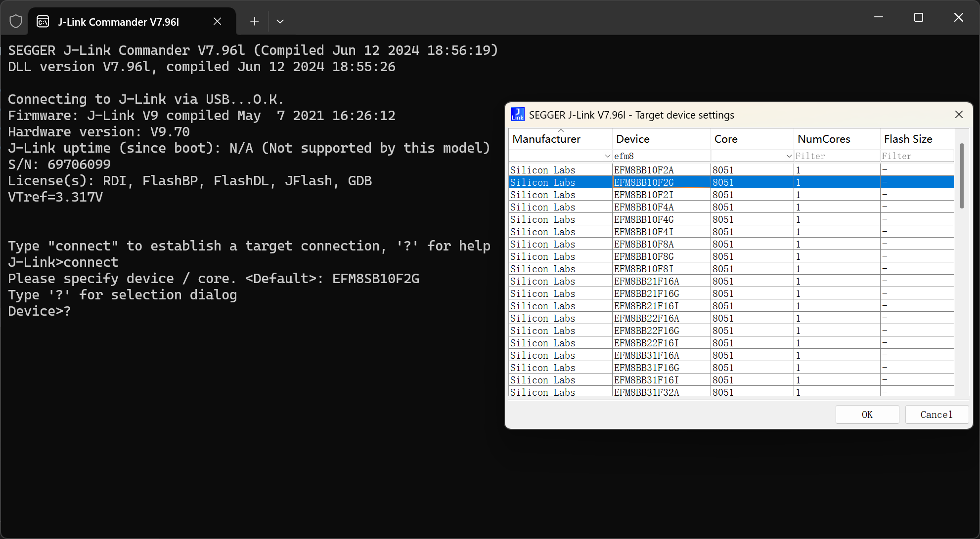The image size is (980, 539).
Task: Switch to the J-Link Commander V7.96l tab
Action: (119, 22)
